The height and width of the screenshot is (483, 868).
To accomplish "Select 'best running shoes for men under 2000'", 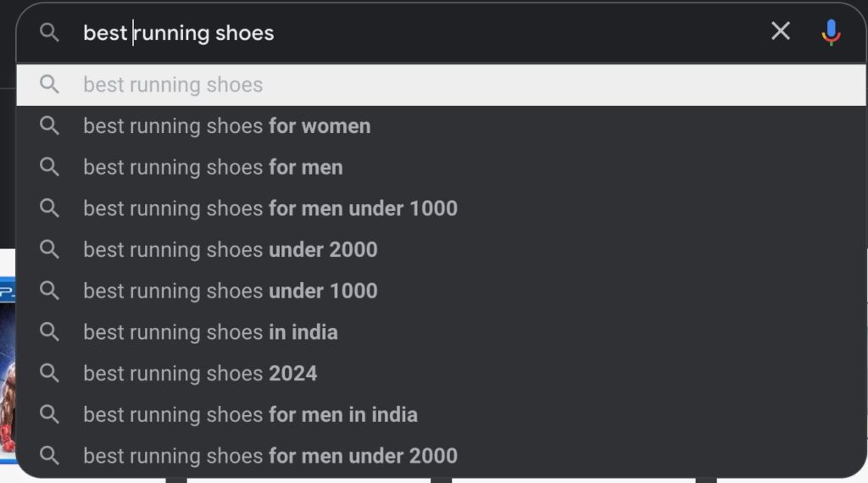I will [x=441, y=456].
